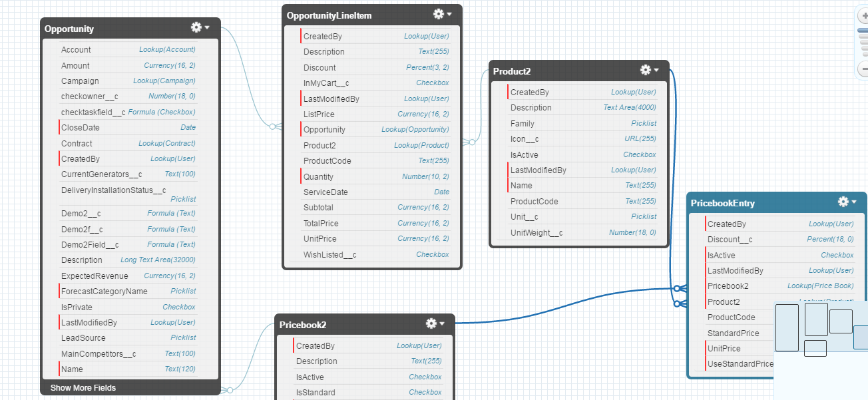Click the Text Area(4000) type in Product2
The image size is (868, 400).
[630, 108]
